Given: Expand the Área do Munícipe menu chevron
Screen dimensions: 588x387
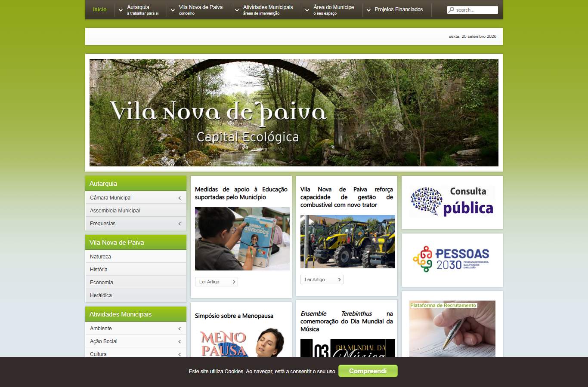Looking at the screenshot, I should click(x=307, y=10).
